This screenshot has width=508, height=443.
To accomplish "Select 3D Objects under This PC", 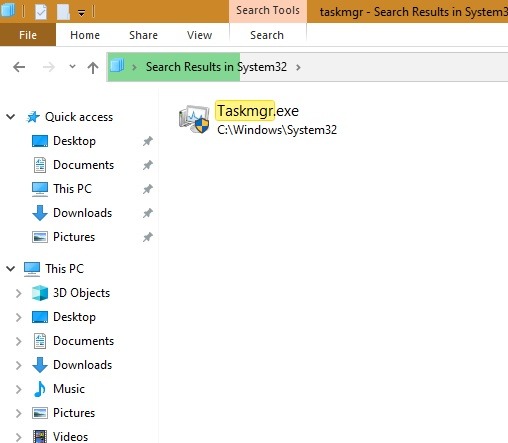I will 81,293.
